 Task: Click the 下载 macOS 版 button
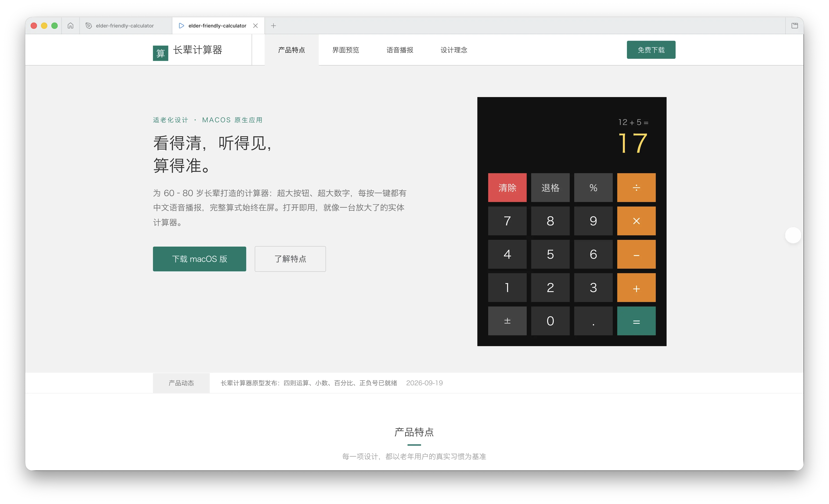pyautogui.click(x=200, y=259)
